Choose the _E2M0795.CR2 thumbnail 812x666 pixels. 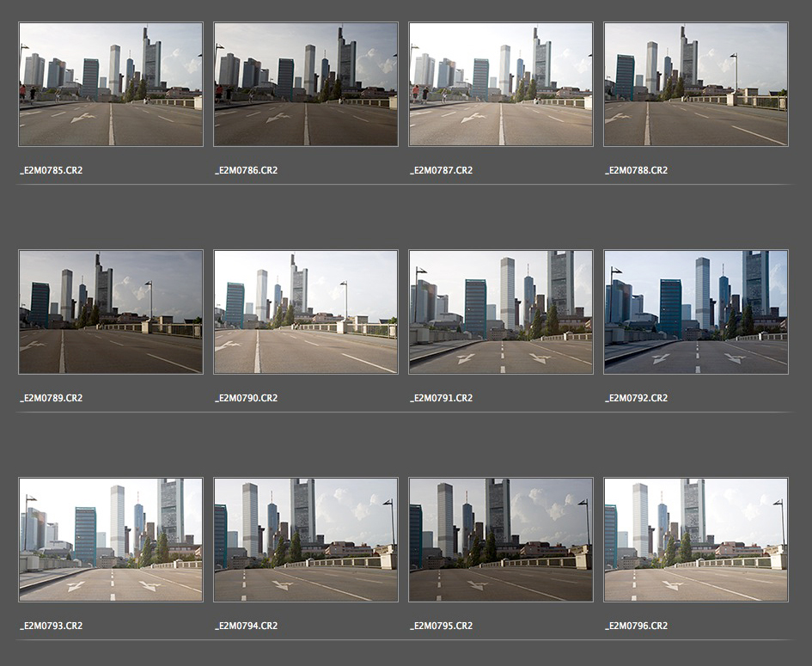(x=501, y=540)
